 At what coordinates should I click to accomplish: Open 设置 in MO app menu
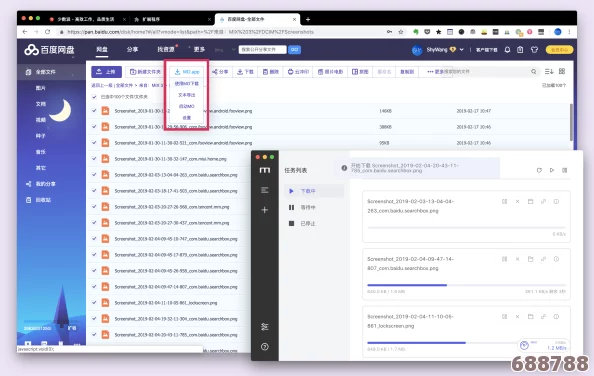tap(187, 118)
